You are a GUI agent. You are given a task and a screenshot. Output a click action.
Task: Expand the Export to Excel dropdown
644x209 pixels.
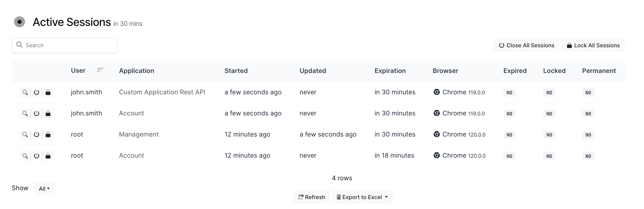point(386,197)
